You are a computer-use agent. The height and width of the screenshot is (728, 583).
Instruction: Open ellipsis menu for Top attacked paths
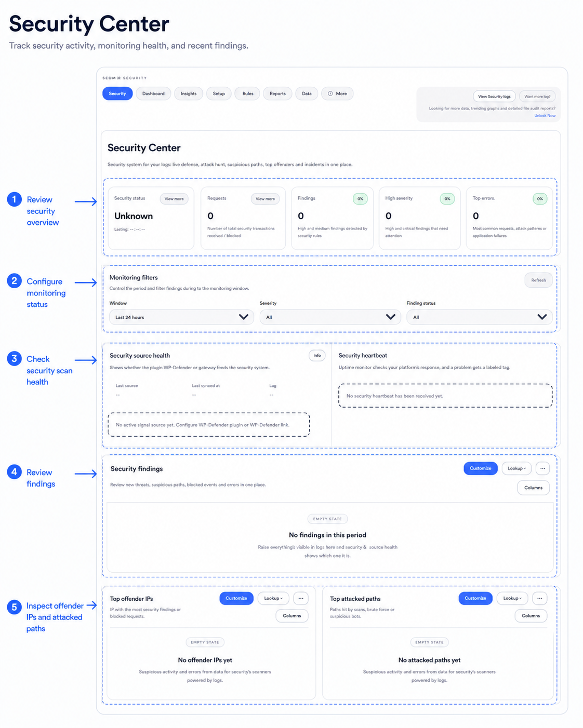click(540, 598)
